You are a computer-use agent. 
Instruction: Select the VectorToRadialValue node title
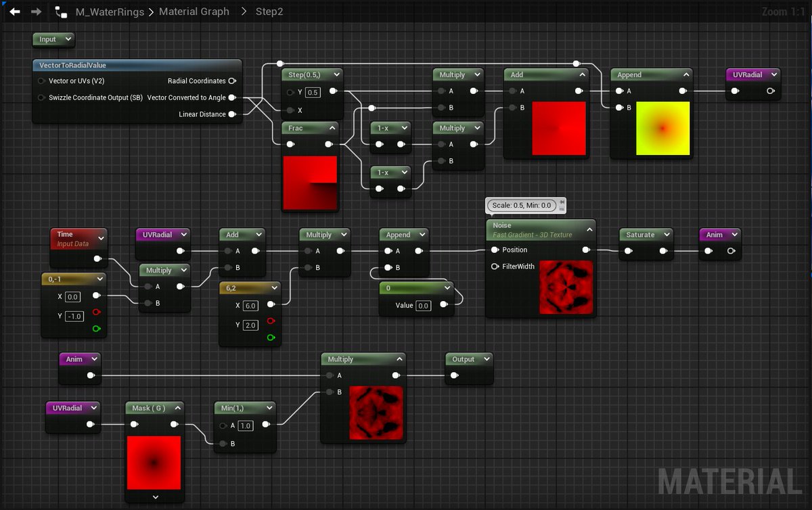(x=72, y=65)
